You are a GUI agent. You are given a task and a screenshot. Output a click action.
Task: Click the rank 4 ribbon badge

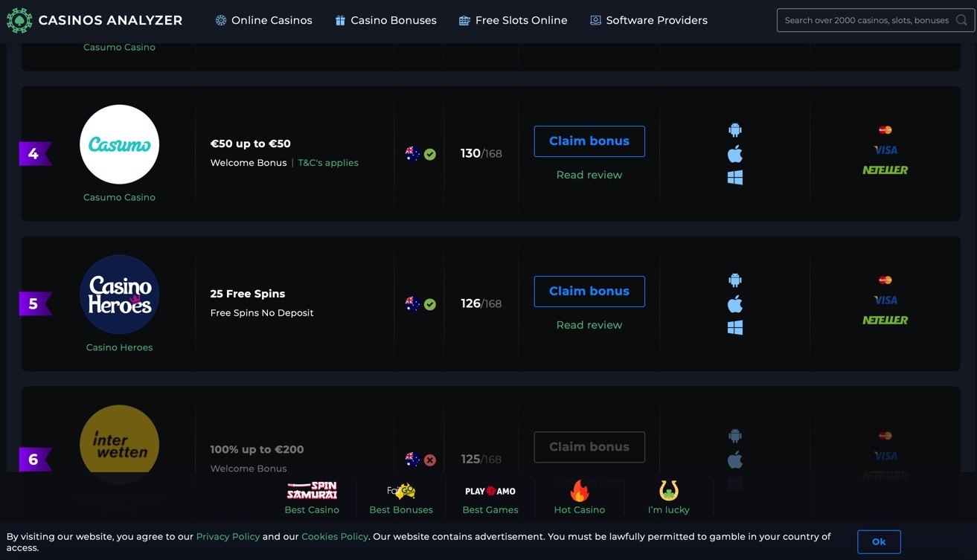(x=35, y=154)
